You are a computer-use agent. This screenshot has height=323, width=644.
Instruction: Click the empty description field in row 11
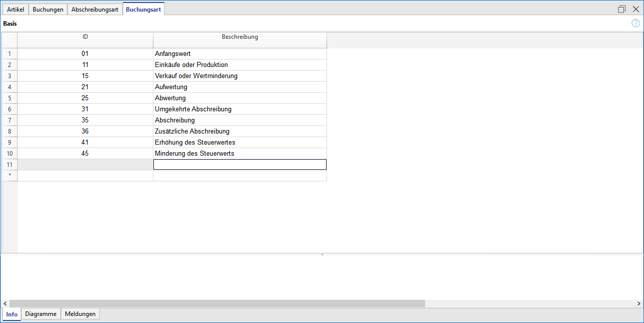[239, 164]
